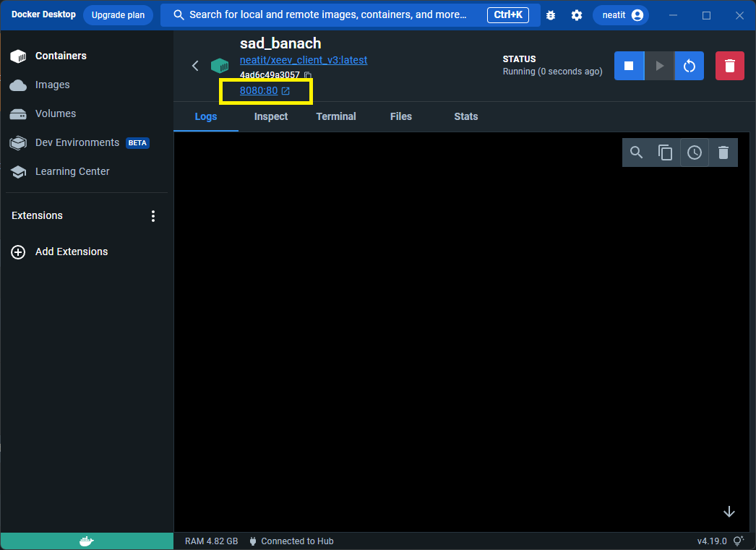Open the troubleshoot bug icon
The height and width of the screenshot is (550, 756).
pos(551,15)
